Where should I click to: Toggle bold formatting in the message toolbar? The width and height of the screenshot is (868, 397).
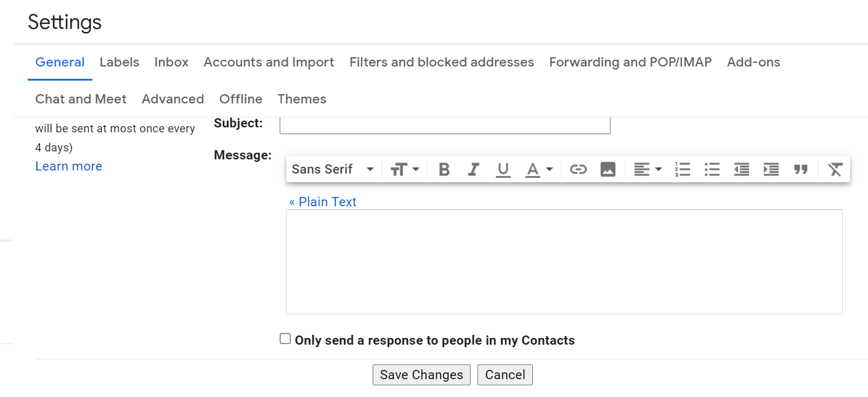[444, 169]
